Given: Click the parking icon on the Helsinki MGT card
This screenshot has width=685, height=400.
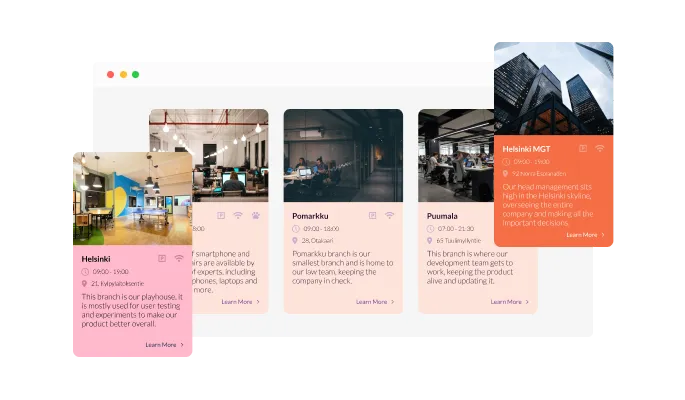Looking at the screenshot, I should coord(583,148).
